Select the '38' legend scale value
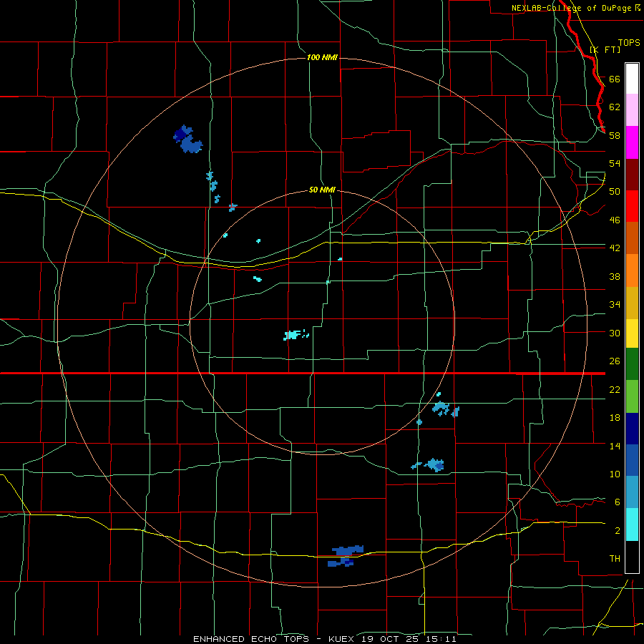 pyautogui.click(x=615, y=276)
